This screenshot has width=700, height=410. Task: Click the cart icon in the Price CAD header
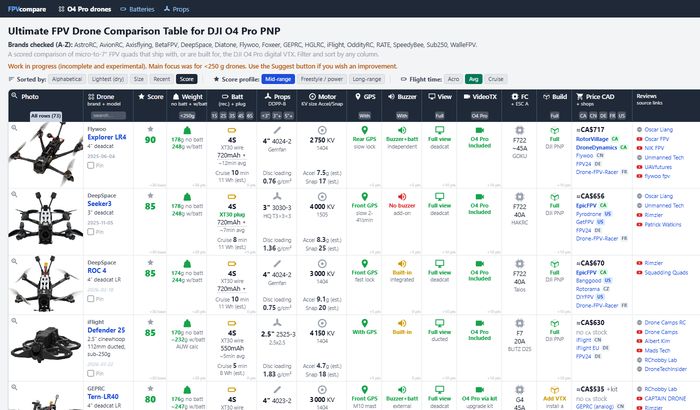(579, 96)
